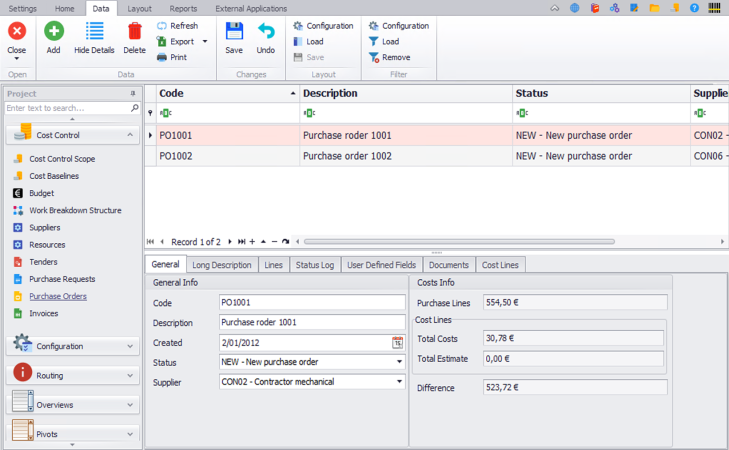This screenshot has width=729, height=450.
Task: Click the green Add button in ribbon
Action: tap(53, 36)
